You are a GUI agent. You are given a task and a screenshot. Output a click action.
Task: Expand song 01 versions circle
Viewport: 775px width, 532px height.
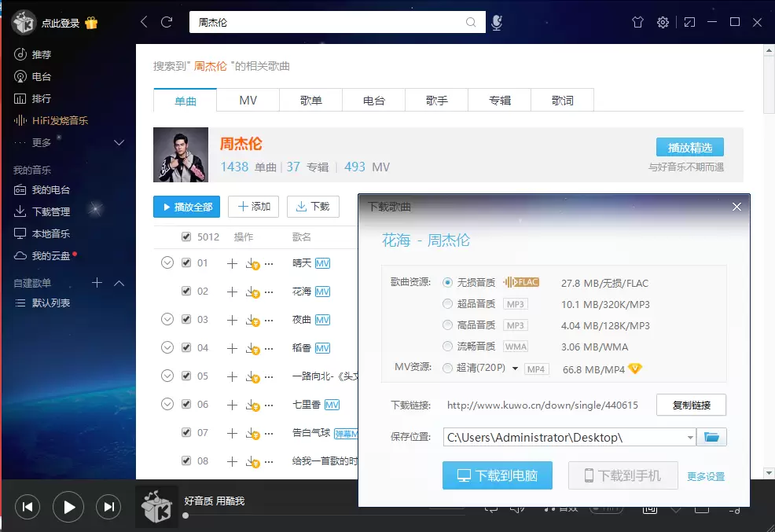(167, 262)
